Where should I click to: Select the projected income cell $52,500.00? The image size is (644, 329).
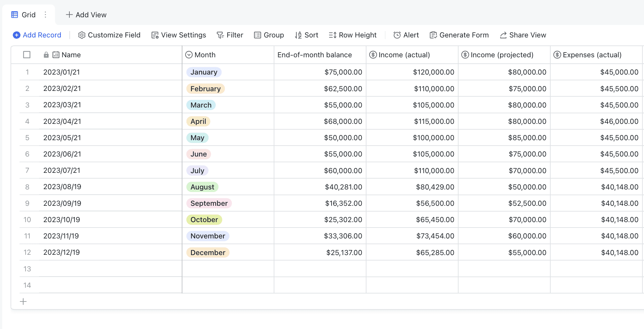click(x=504, y=203)
